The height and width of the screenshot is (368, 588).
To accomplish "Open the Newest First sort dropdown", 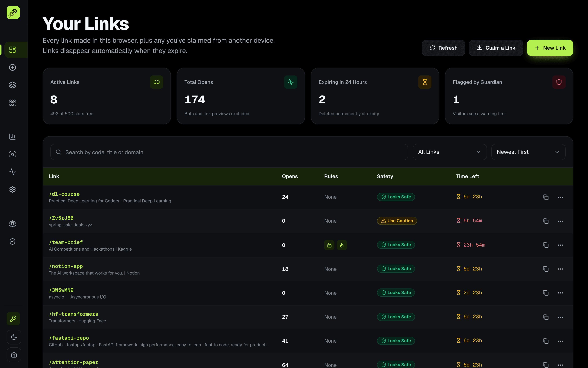I will tap(528, 152).
